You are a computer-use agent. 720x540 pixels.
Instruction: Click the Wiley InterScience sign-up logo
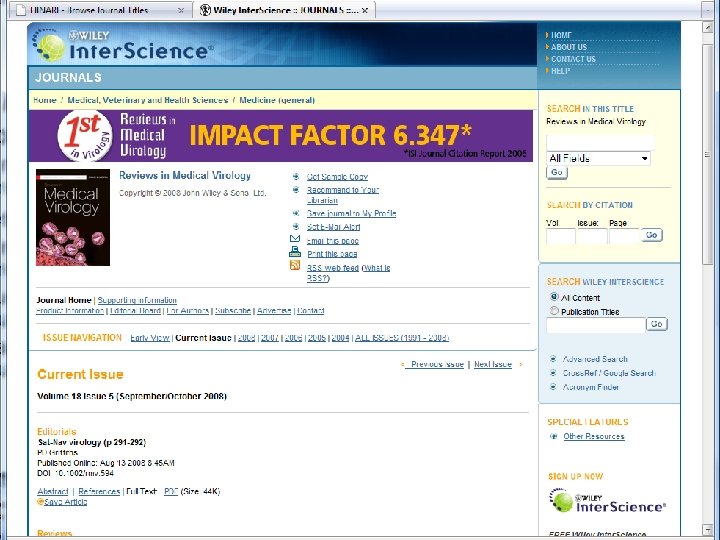608,501
